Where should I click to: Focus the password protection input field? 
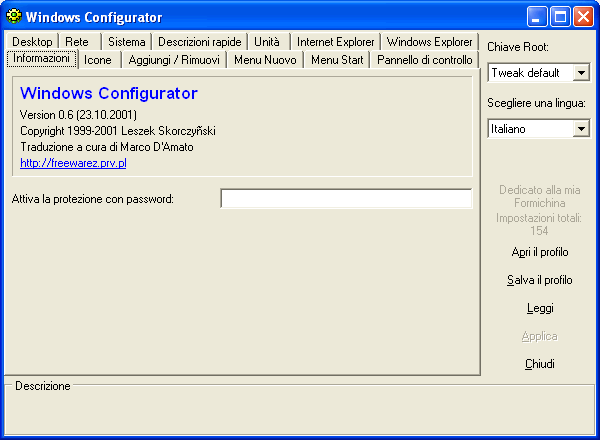(x=346, y=199)
